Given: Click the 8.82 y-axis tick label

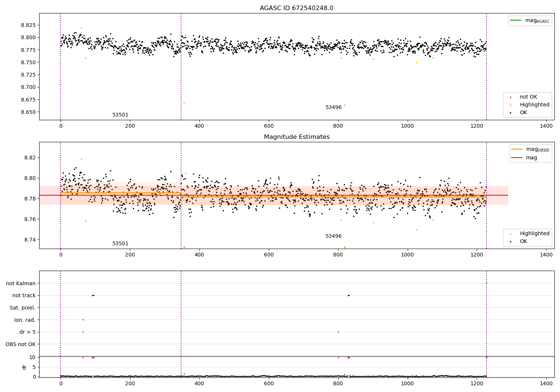Looking at the screenshot, I should (x=30, y=158).
